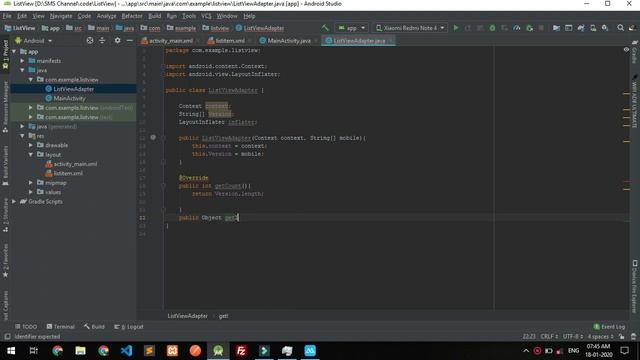The height and width of the screenshot is (360, 640).
Task: Open the app run configuration dropdown
Action: [351, 28]
